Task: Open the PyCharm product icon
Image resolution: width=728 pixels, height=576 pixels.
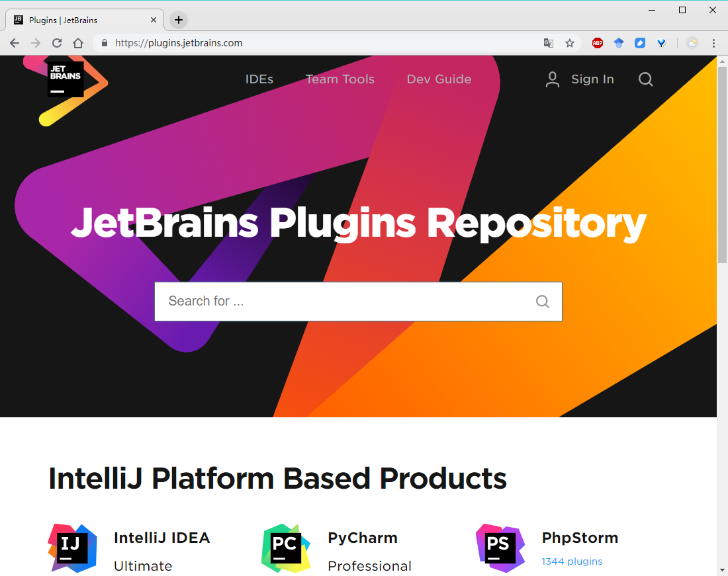Action: coord(286,548)
